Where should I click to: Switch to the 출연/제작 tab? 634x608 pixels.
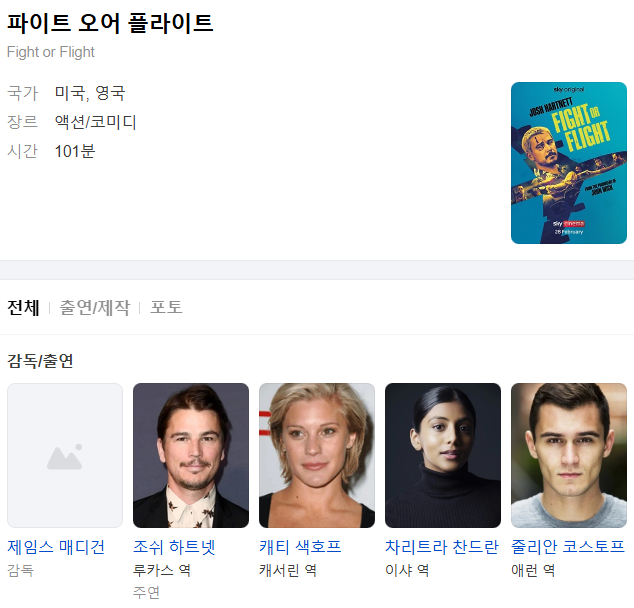point(95,308)
